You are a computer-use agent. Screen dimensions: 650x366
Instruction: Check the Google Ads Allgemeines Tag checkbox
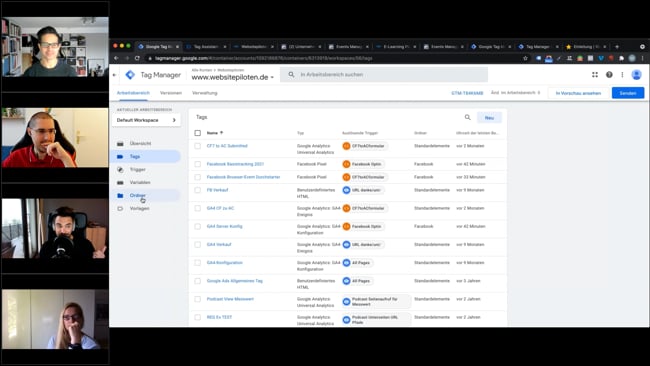(x=198, y=281)
